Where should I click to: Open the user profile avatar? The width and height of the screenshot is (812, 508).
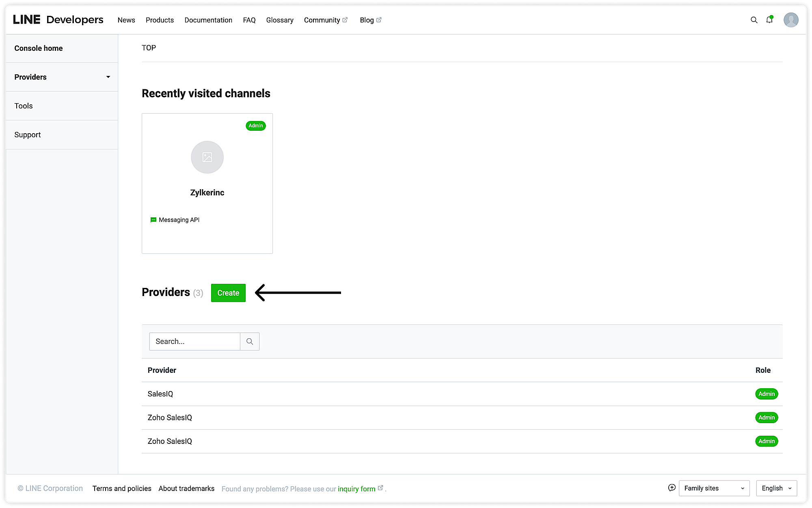[x=790, y=20]
